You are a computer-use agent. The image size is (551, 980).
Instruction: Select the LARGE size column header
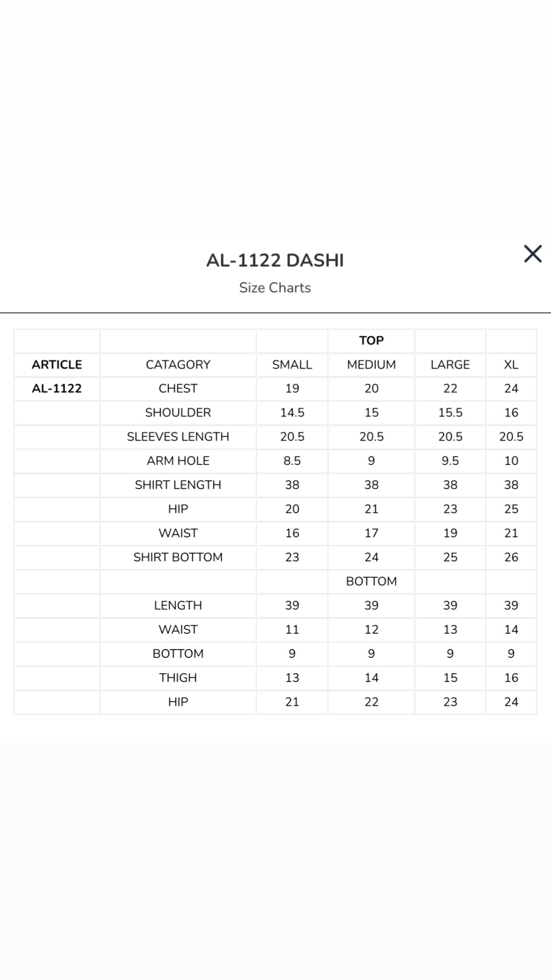tap(450, 365)
